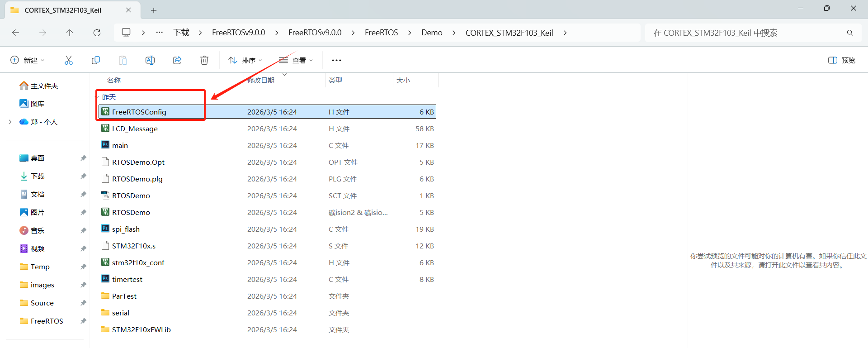
Task: Open the 查看 view options dropdown
Action: 296,60
